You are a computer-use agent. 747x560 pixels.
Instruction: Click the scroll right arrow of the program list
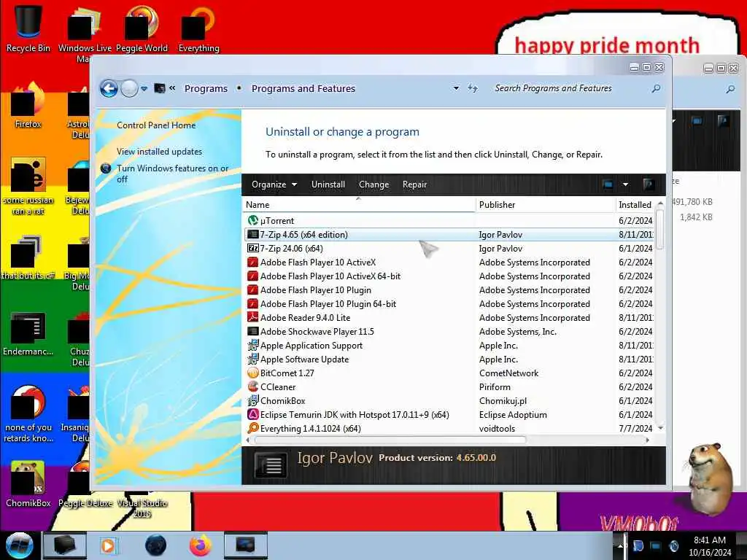647,440
